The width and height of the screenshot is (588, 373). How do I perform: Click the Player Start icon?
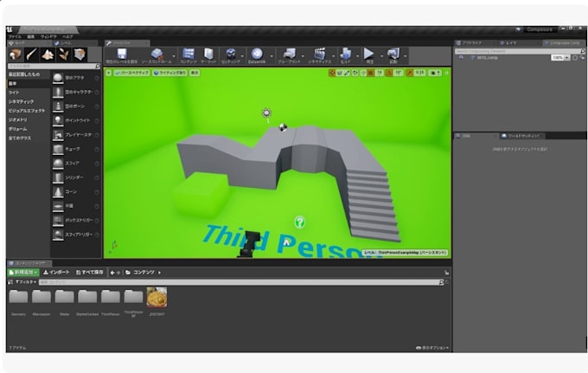58,135
